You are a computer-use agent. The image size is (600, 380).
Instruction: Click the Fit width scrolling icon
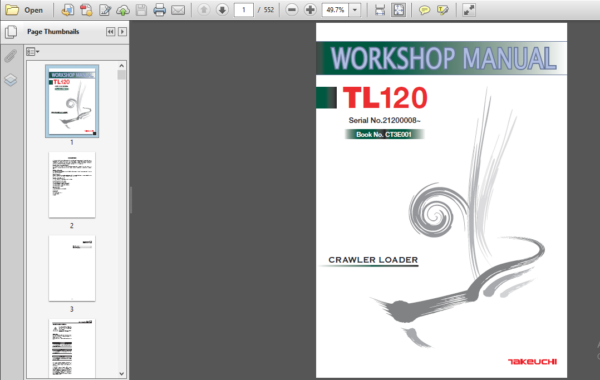(x=380, y=10)
